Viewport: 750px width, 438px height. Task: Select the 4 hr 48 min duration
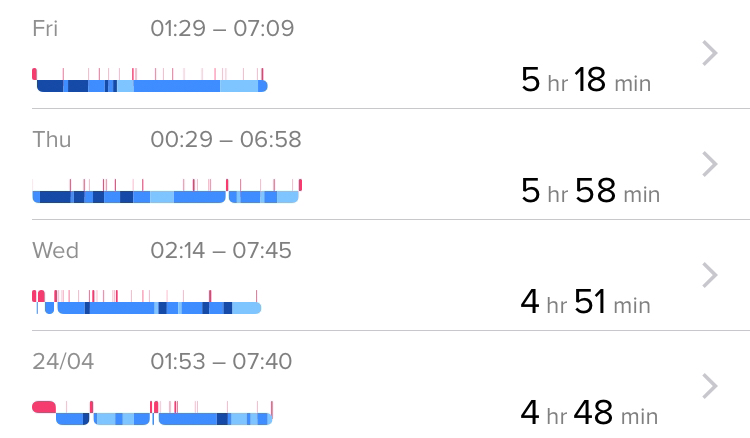tap(589, 412)
